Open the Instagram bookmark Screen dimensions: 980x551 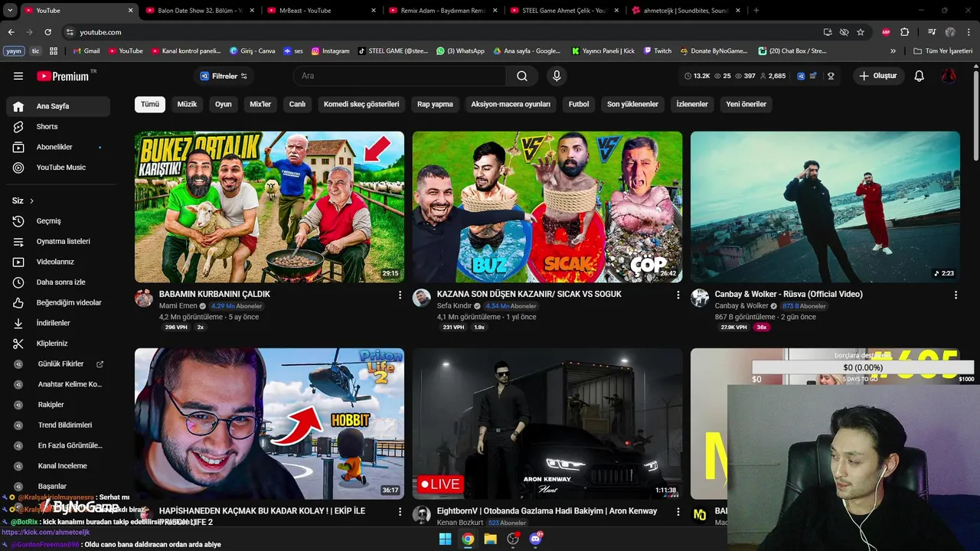click(329, 51)
